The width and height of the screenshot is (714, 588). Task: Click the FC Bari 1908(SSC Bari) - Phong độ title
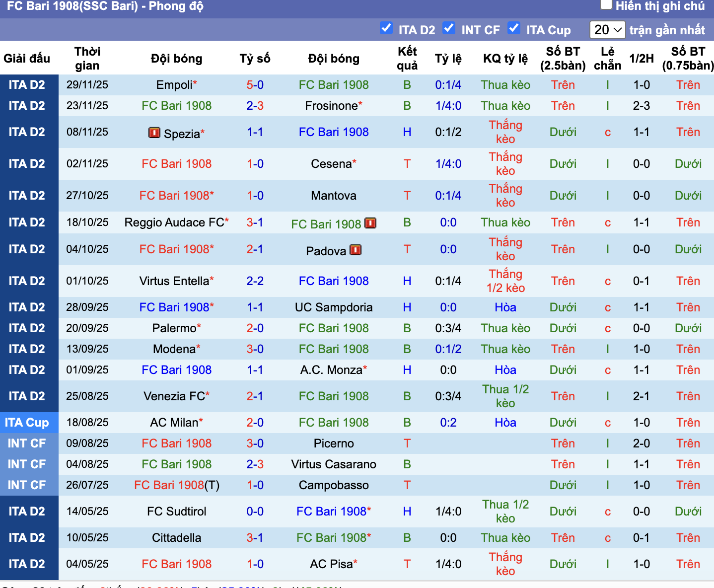[x=105, y=6]
